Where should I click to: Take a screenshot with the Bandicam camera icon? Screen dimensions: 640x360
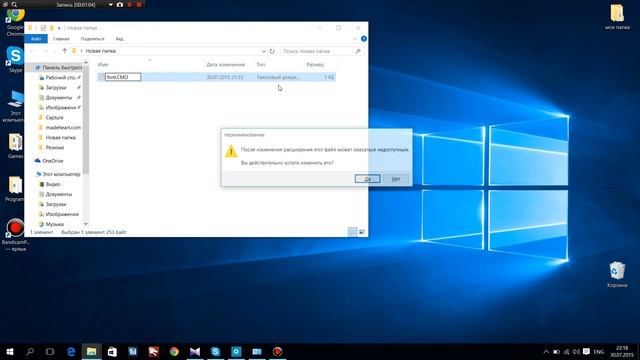pyautogui.click(x=120, y=4)
